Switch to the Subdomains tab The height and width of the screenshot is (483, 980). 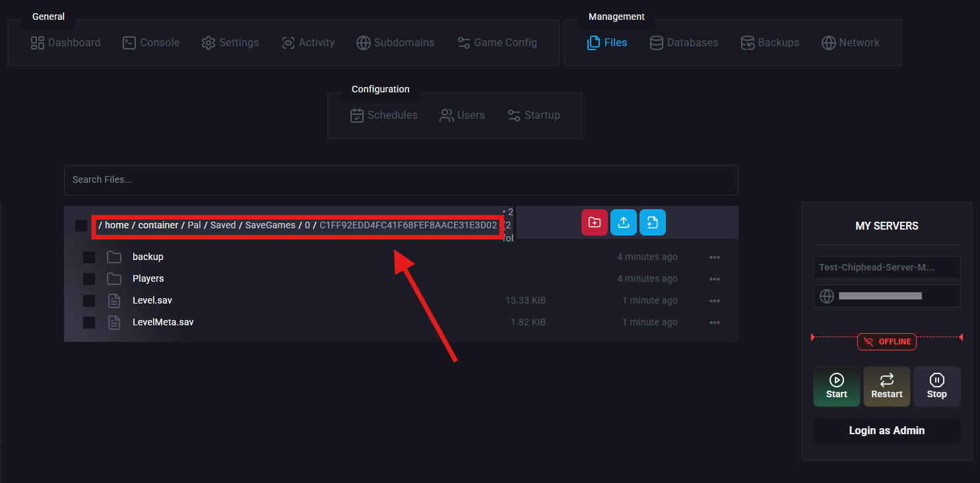395,43
